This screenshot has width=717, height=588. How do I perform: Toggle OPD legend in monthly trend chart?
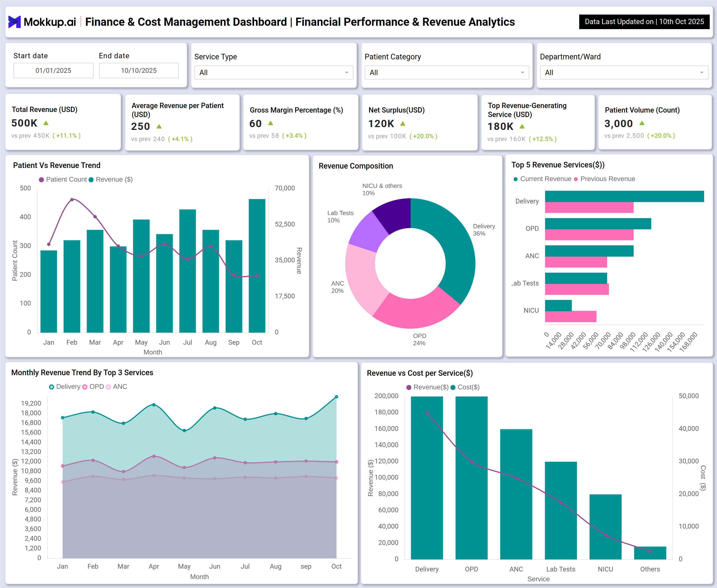click(x=93, y=387)
